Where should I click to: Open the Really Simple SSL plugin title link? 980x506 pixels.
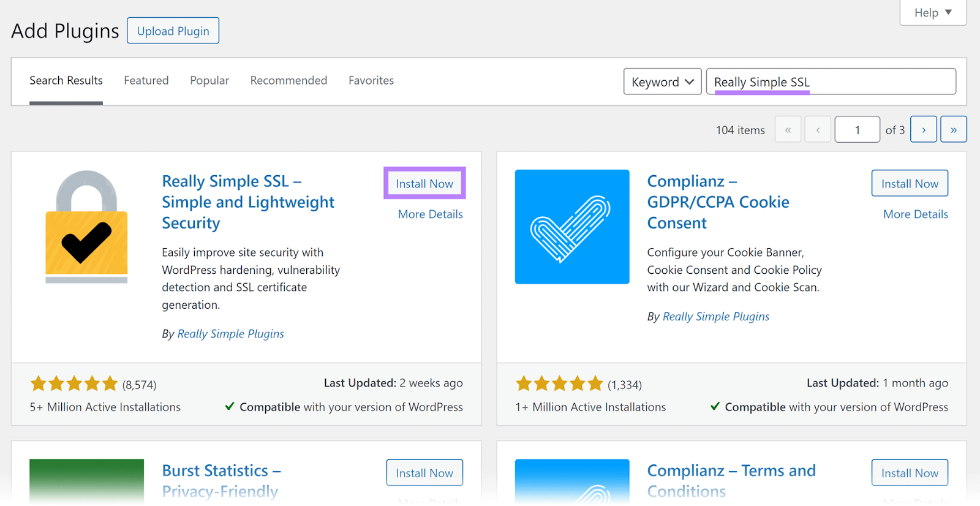point(248,202)
